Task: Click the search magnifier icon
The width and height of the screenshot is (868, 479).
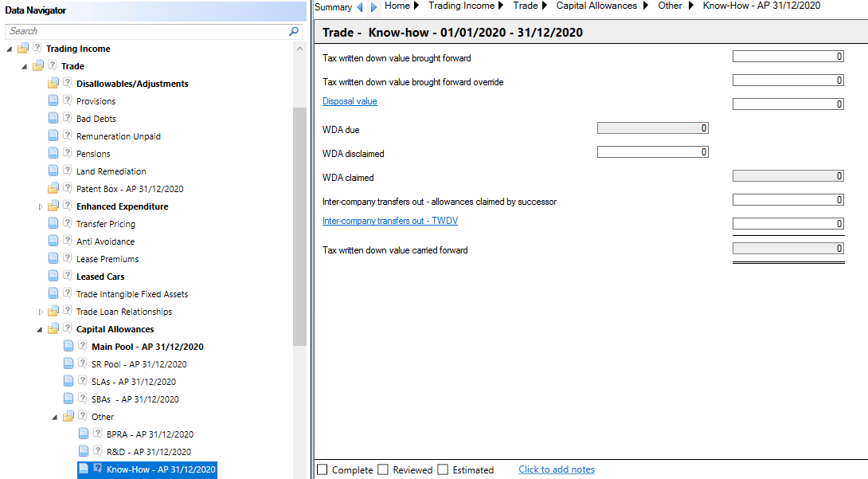Action: tap(294, 32)
